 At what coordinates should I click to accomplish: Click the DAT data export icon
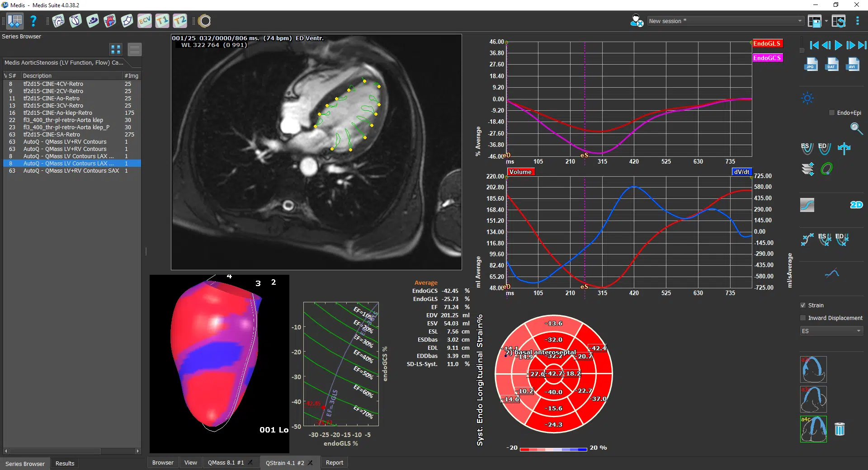tap(832, 65)
